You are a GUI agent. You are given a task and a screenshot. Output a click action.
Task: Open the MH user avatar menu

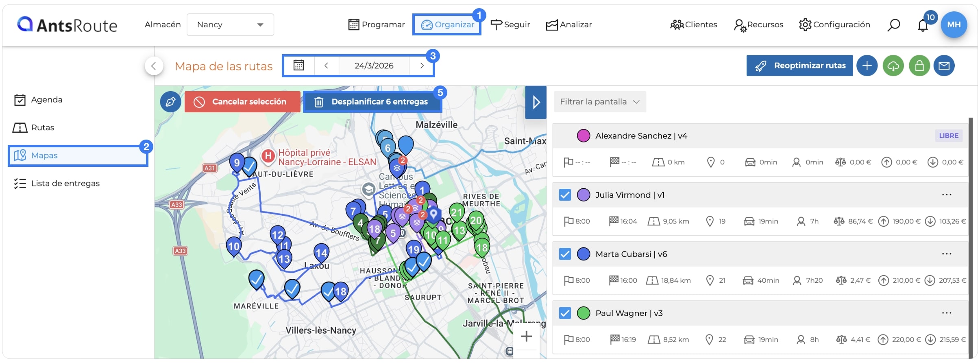coord(954,24)
